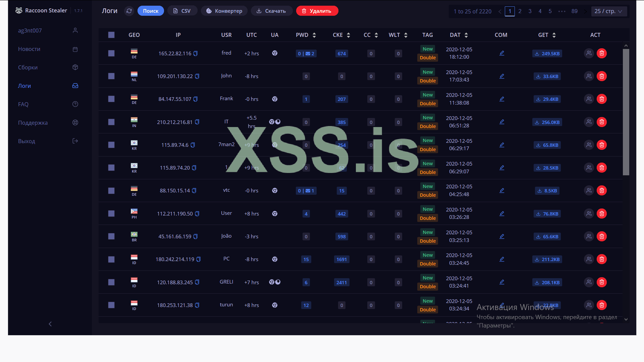Tick the select-all checkbox in table header

coord(111,35)
